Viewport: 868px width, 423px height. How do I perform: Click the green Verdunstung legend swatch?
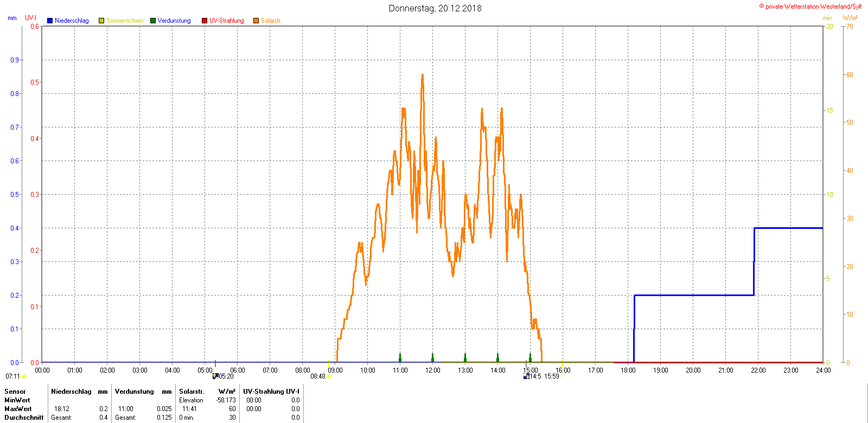pos(153,21)
